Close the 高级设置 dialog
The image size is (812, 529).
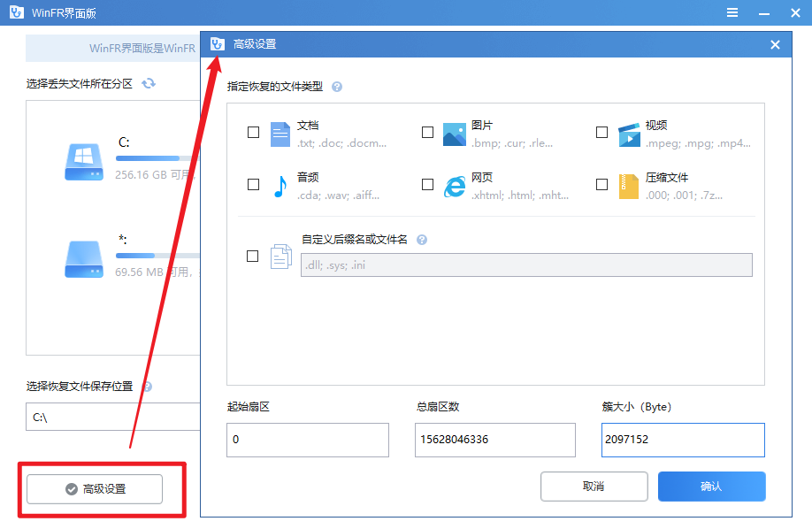coord(775,44)
